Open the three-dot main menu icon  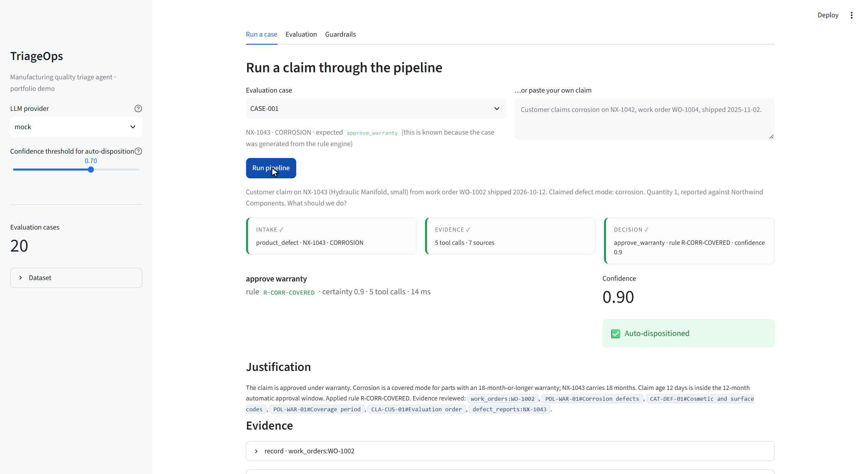click(x=851, y=15)
